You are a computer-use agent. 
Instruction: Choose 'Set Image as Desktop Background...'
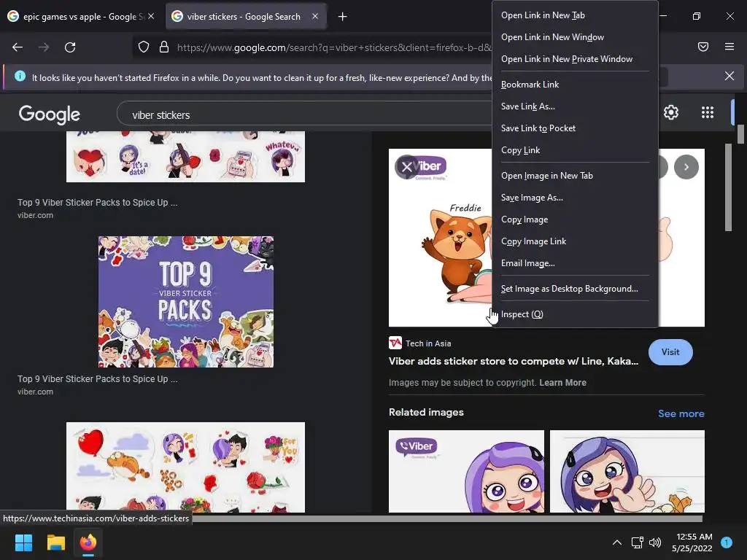[x=575, y=289]
